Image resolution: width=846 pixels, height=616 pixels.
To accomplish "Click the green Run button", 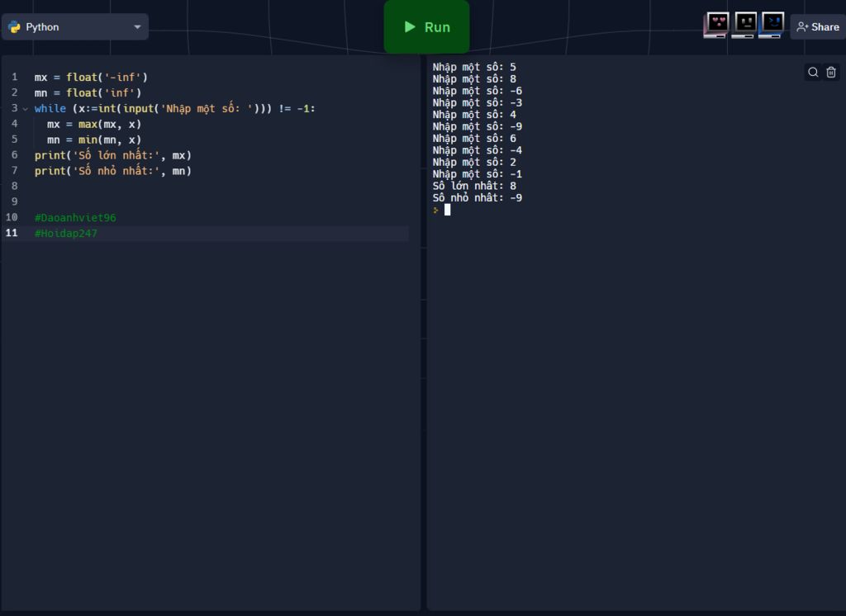I will click(426, 27).
